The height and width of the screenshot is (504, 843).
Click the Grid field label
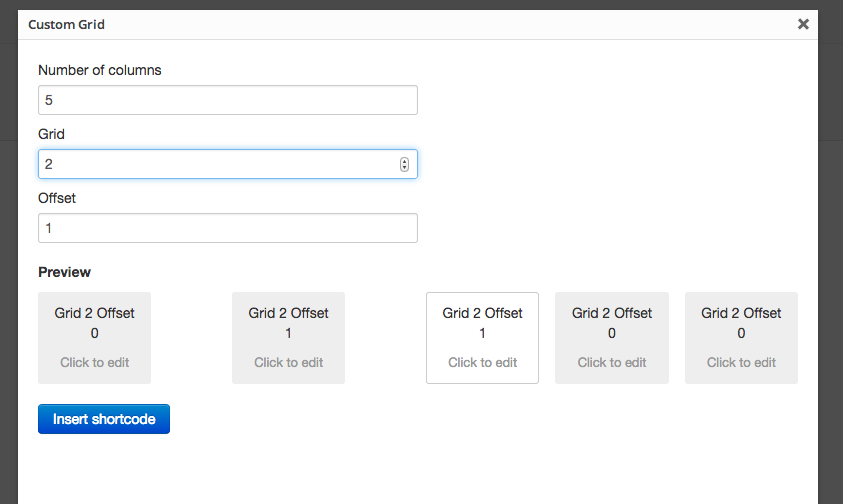coord(51,134)
